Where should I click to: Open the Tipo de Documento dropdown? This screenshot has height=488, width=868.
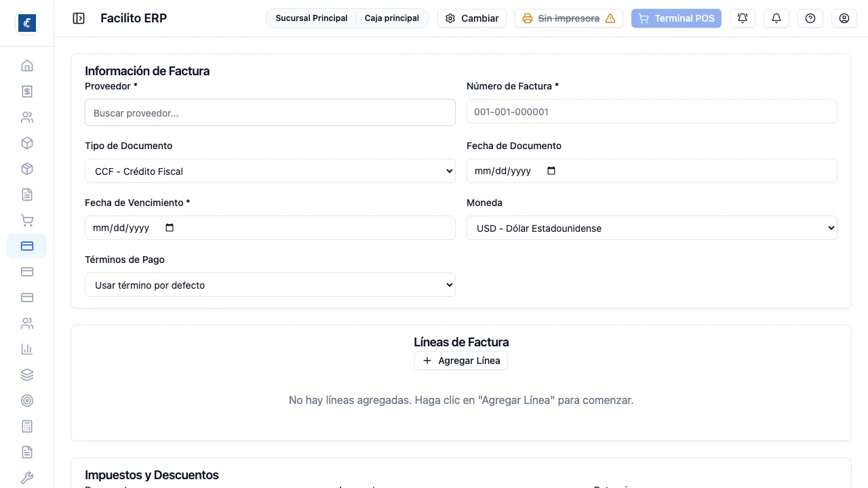(x=270, y=171)
